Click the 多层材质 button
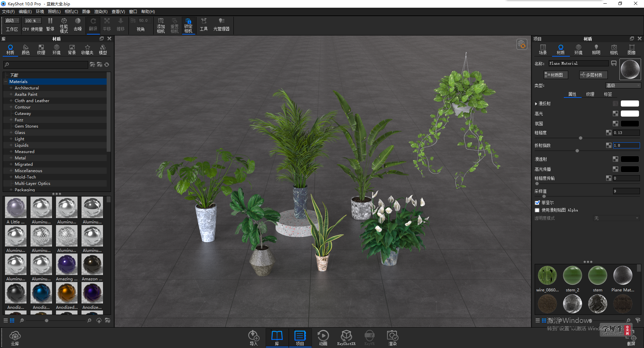 [x=593, y=75]
